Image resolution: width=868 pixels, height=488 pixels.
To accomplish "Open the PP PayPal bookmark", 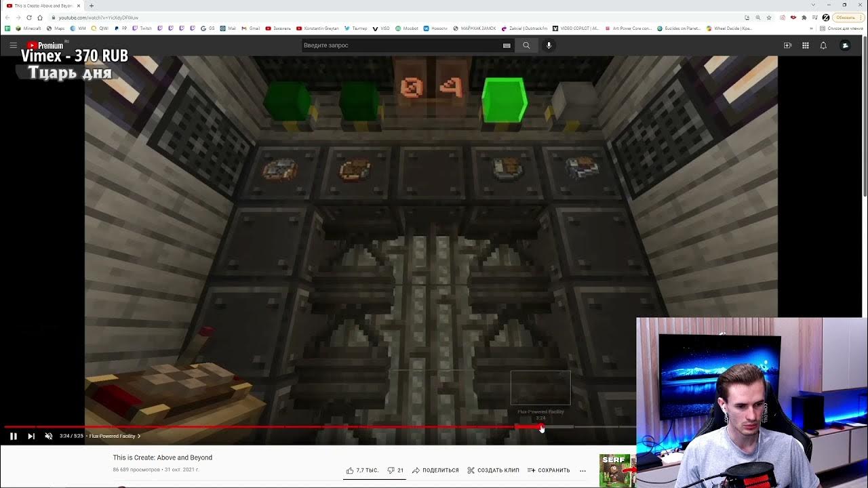I will pos(121,28).
